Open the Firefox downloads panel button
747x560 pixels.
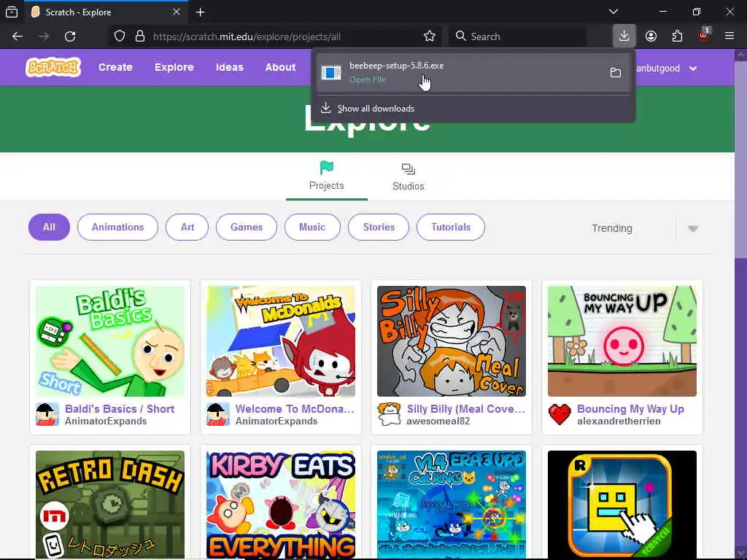point(624,36)
